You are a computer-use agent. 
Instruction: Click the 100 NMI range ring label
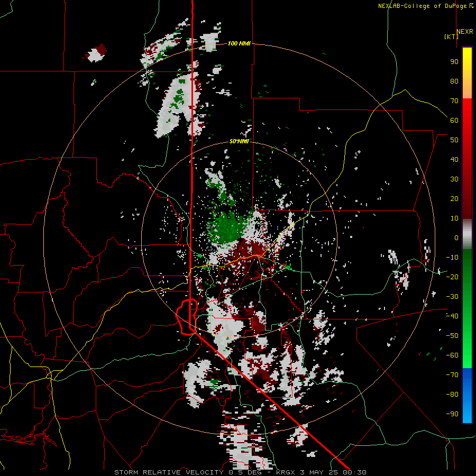click(x=239, y=43)
